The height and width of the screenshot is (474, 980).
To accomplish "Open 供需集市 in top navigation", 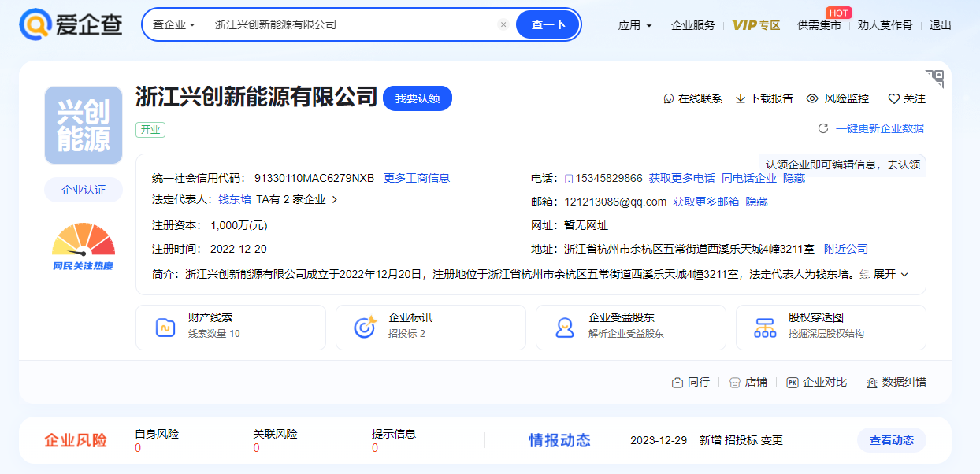I will click(x=819, y=25).
